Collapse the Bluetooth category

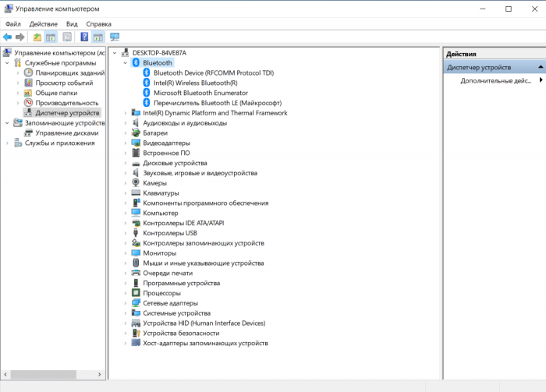125,63
